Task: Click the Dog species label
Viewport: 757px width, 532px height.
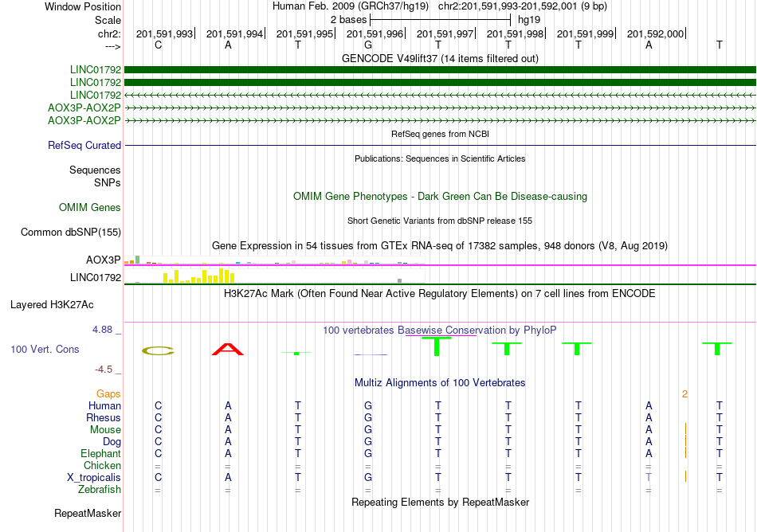Action: pos(112,442)
